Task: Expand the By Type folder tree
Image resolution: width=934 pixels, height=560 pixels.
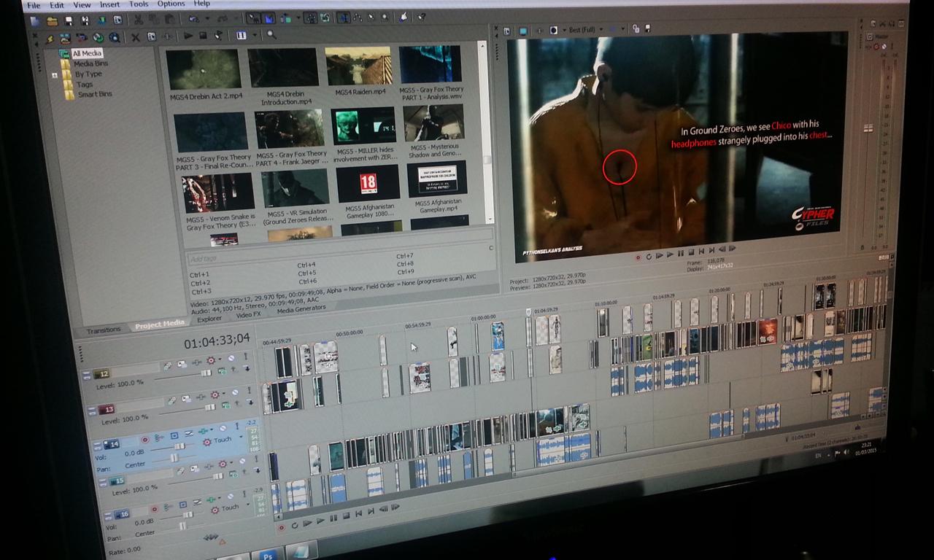Action: [55, 75]
